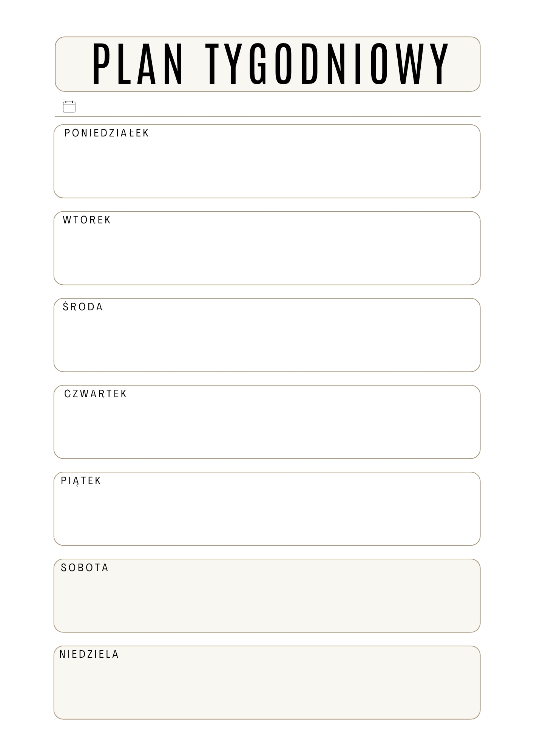
Task: Select the WTOREK day label
Action: pos(86,220)
